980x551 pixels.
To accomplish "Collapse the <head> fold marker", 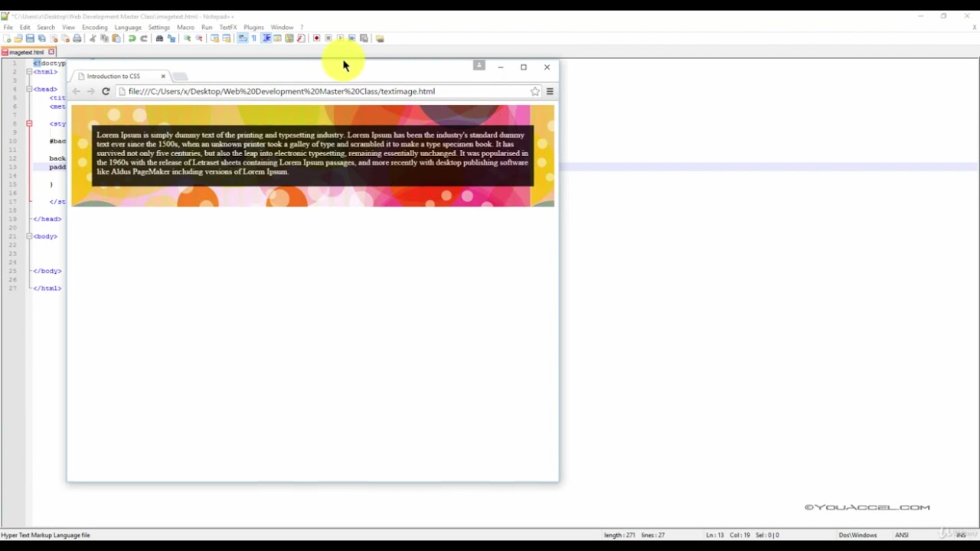I will (x=29, y=89).
